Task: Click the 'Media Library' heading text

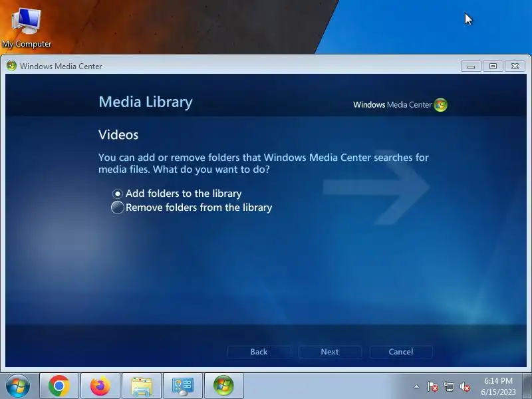Action: pyautogui.click(x=146, y=102)
